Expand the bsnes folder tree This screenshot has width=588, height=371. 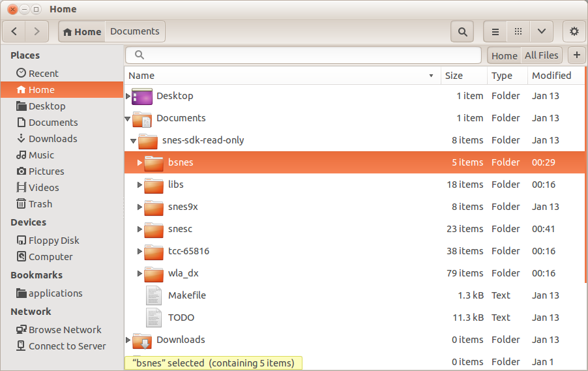pyautogui.click(x=140, y=162)
